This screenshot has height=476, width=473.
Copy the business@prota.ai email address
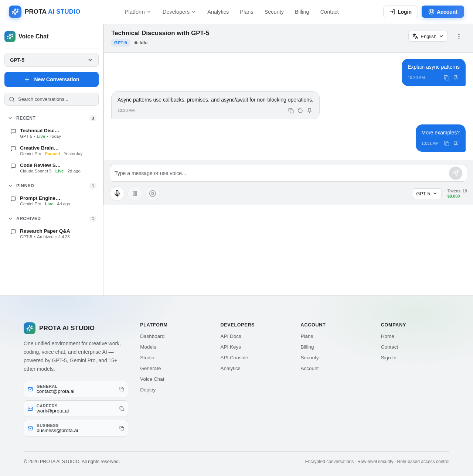pos(122,428)
